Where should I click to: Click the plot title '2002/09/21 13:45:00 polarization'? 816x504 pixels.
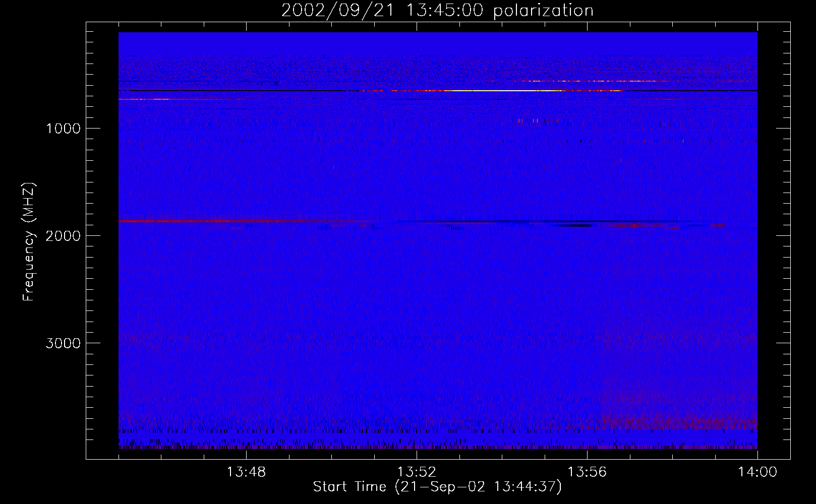[x=437, y=11]
